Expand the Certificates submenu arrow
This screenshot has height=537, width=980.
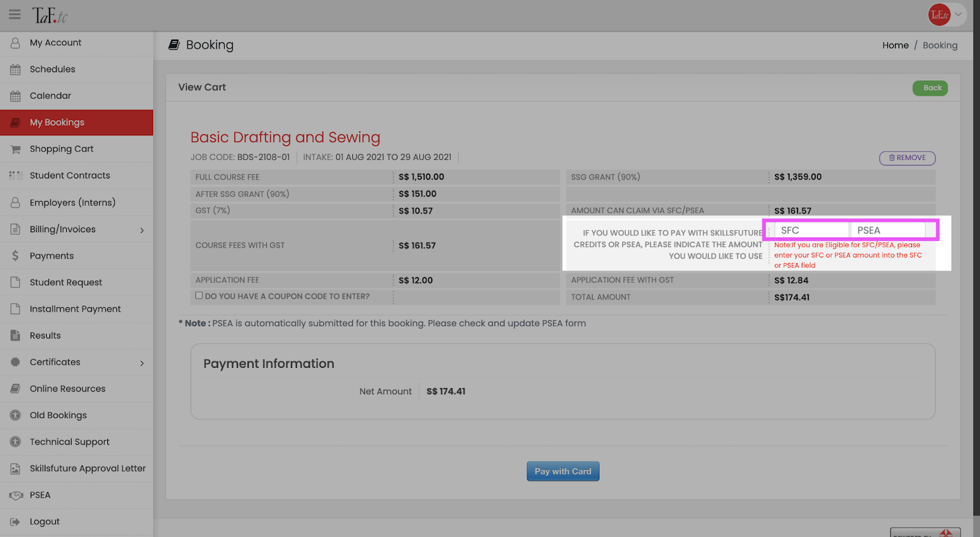point(142,363)
